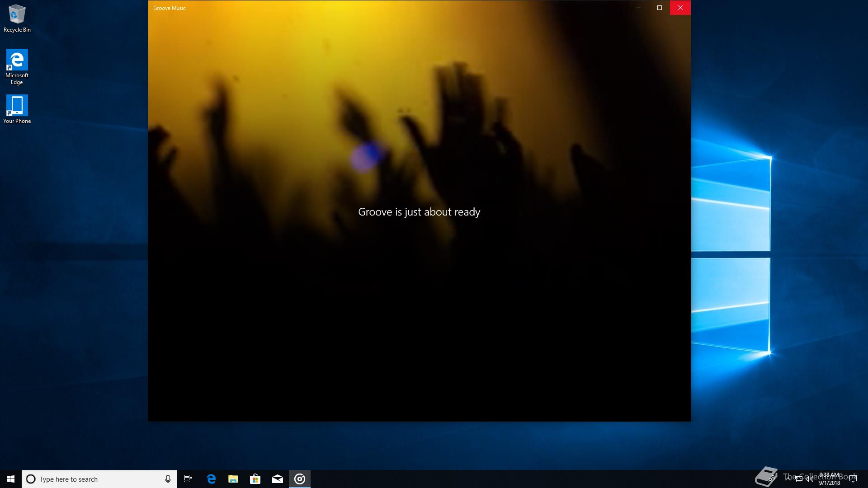Click the 'Groove is just about ready' text
Image resolution: width=868 pixels, height=488 pixels.
pyautogui.click(x=419, y=212)
